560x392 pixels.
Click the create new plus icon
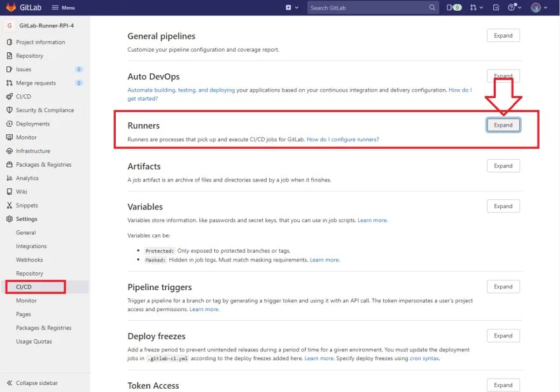tap(288, 8)
